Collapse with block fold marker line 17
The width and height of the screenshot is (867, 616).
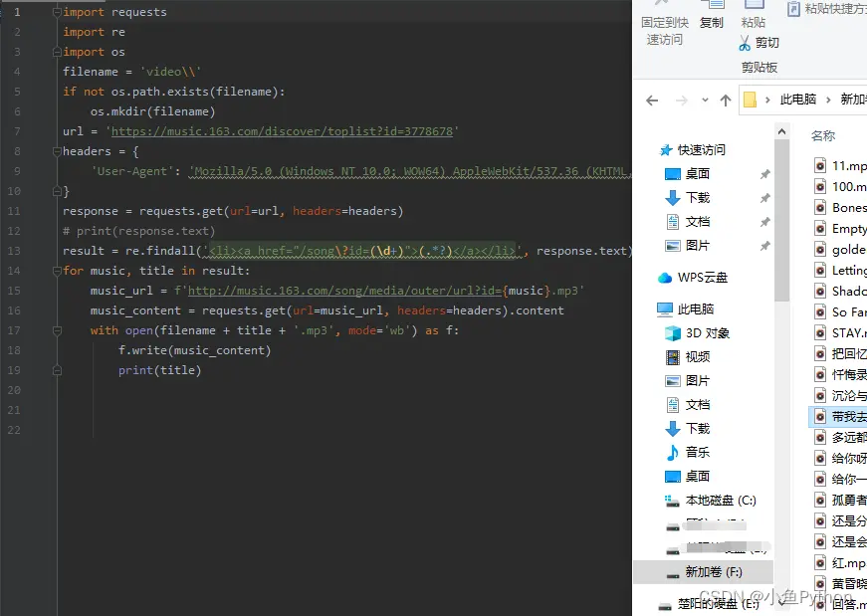point(57,330)
